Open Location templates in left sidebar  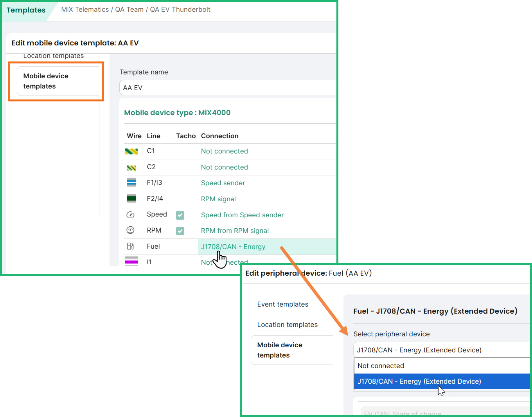(54, 56)
